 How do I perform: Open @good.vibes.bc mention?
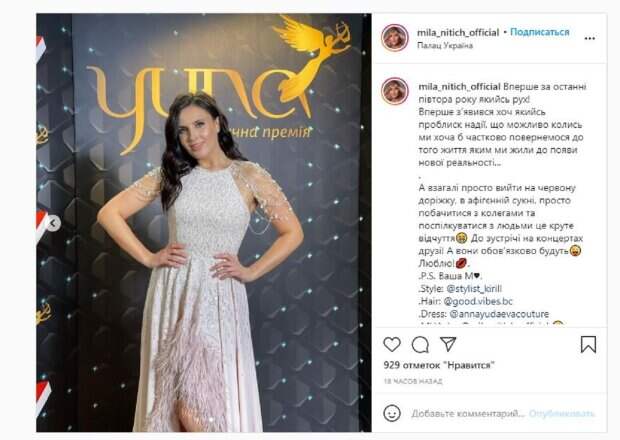click(x=478, y=301)
